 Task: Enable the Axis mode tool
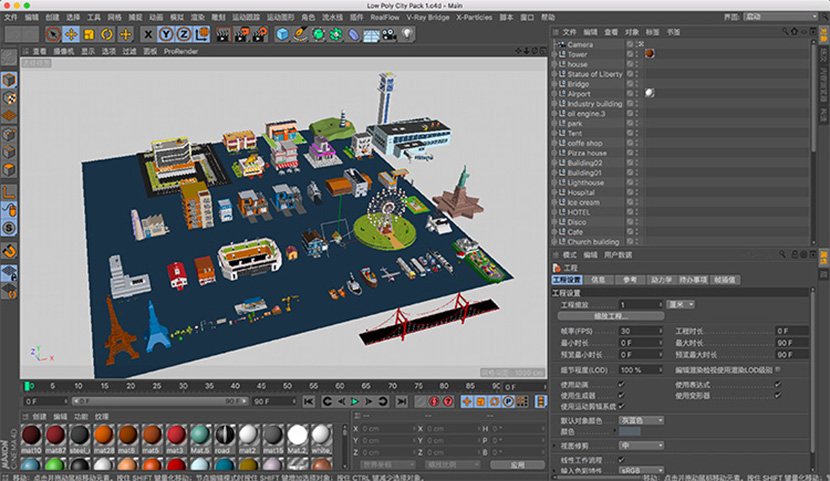9,192
